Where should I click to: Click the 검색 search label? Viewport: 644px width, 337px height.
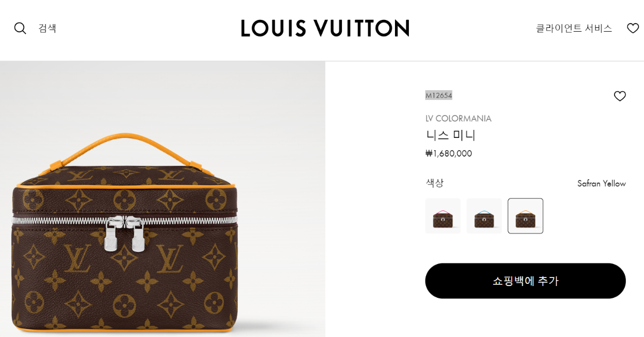tap(47, 28)
